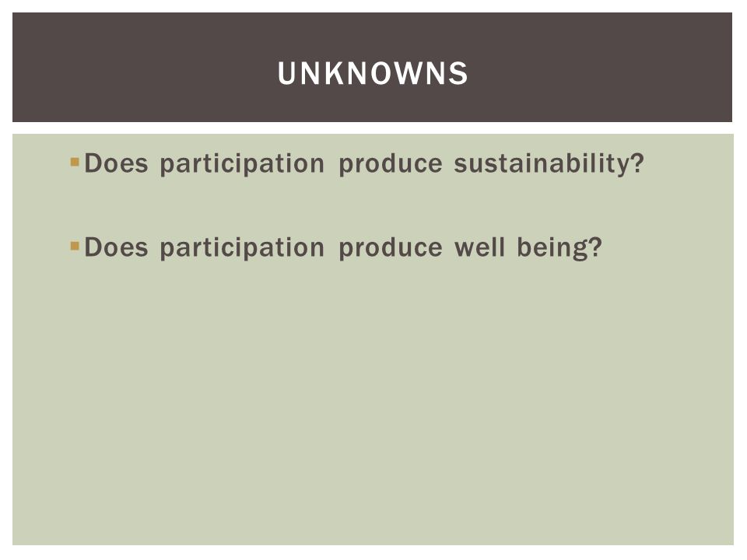Click the dark title banner right of UNKNOWNS
The width and height of the screenshot is (747, 560).
[600, 68]
